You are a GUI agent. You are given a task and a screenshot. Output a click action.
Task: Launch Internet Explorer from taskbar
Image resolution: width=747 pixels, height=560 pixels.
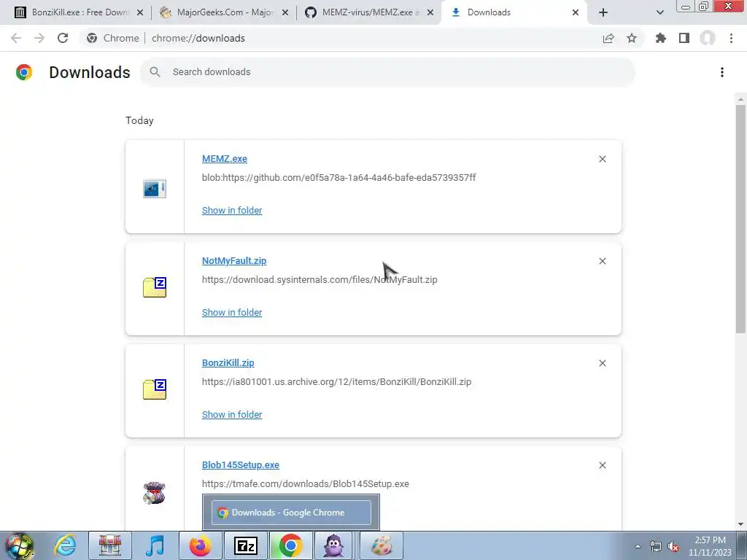(x=65, y=545)
